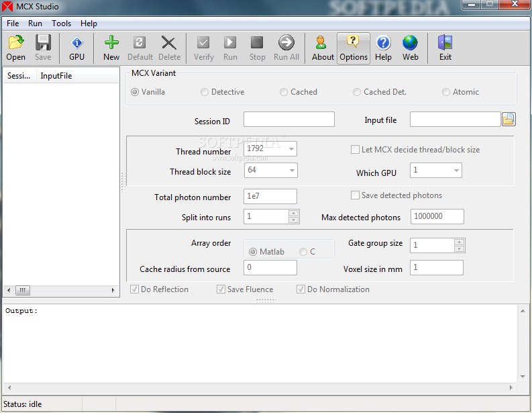
Task: Click the Output text area
Action: point(260,343)
